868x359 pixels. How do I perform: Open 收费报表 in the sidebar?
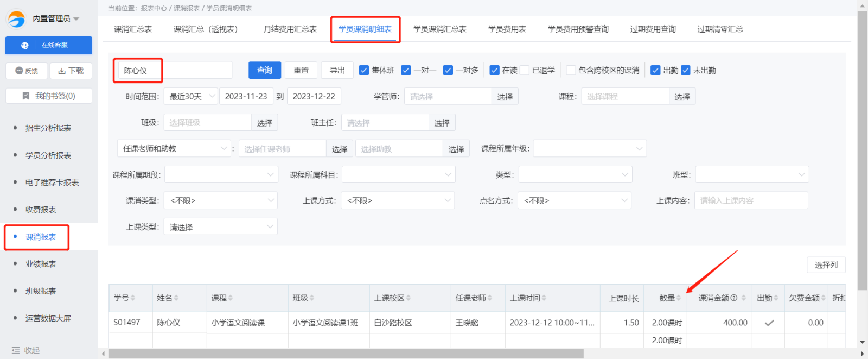(41, 210)
